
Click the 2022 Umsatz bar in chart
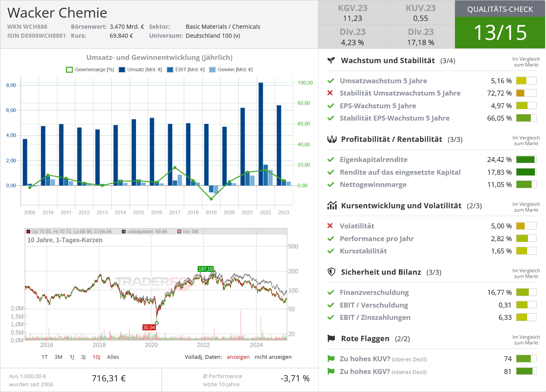pyautogui.click(x=261, y=134)
